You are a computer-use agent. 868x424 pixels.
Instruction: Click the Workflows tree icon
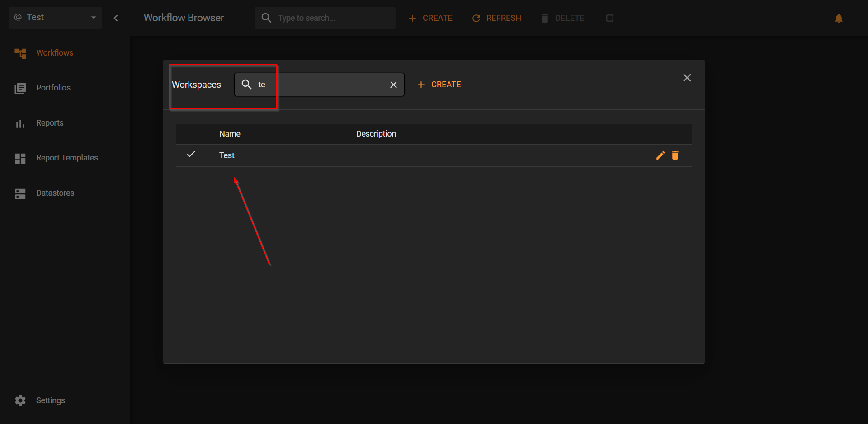click(x=20, y=53)
